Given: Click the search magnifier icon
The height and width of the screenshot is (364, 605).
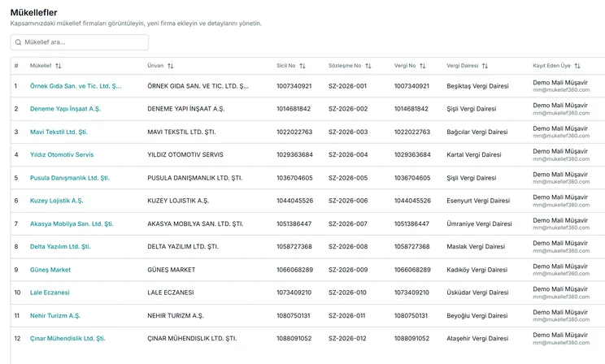Looking at the screenshot, I should point(18,42).
